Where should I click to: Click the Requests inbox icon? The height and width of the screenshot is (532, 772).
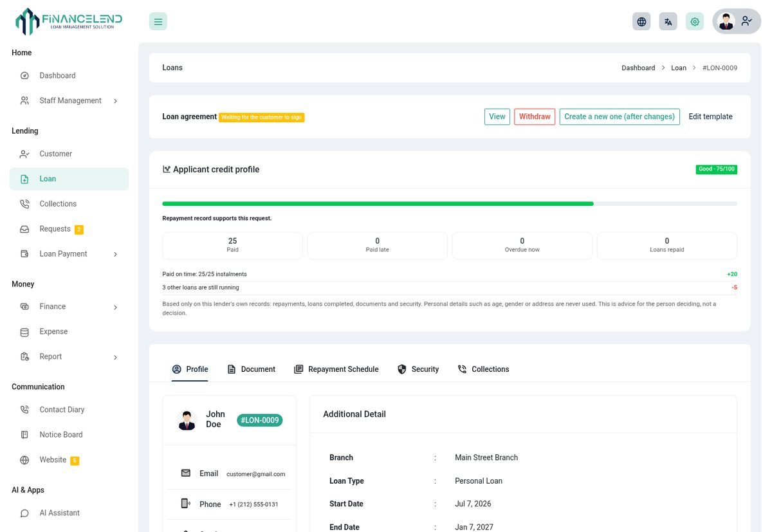(24, 229)
